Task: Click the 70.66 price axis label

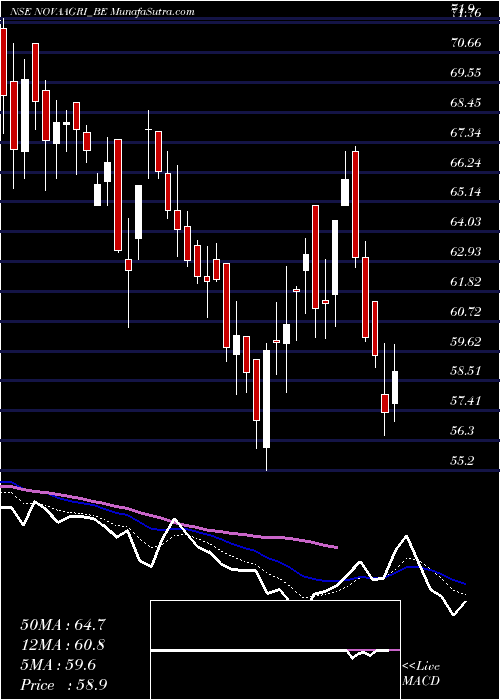Action: click(466, 43)
